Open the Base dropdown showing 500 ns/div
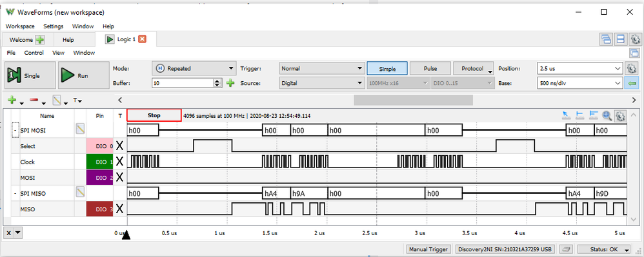 coord(579,83)
